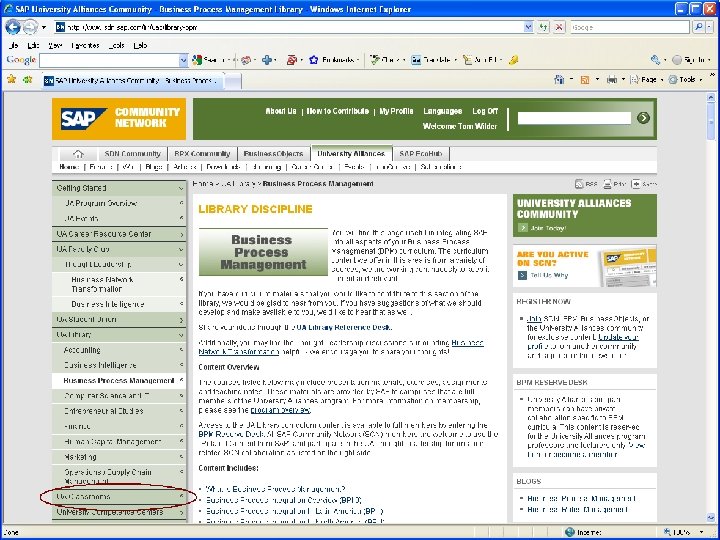Viewport: 720px width, 540px height.
Task: Switch to the SAP EcoHub tab
Action: (421, 154)
